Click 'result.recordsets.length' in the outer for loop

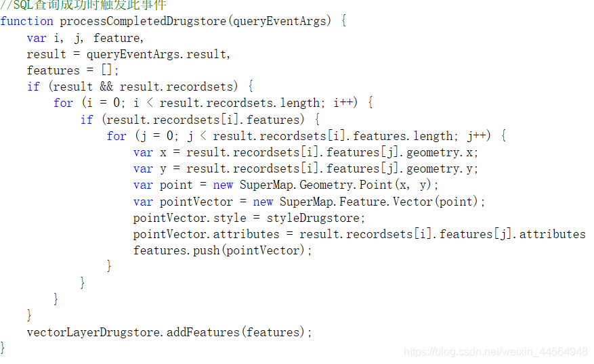pos(239,103)
